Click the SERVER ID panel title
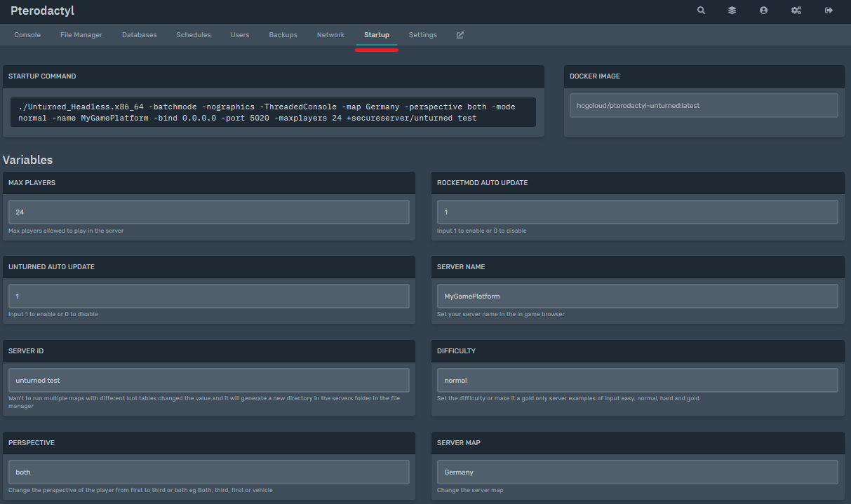851x504 pixels. point(26,351)
